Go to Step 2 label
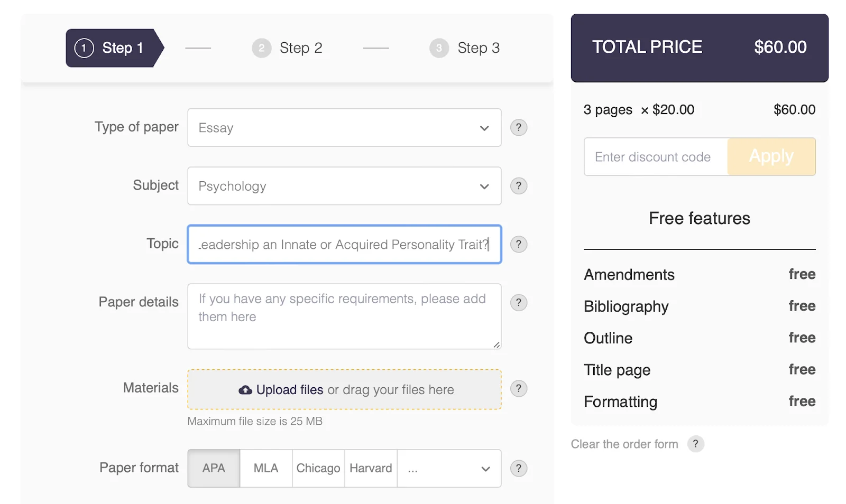Viewport: 846px width, 504px height. pos(301,48)
